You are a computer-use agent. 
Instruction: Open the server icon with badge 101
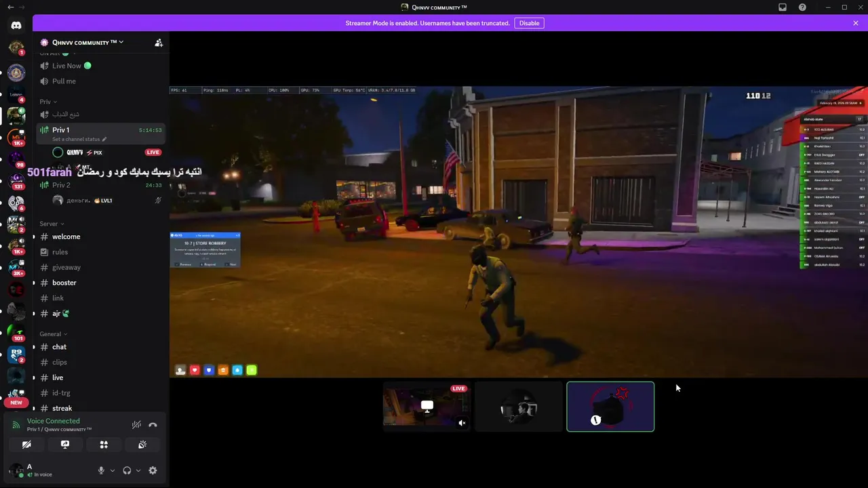(16, 332)
